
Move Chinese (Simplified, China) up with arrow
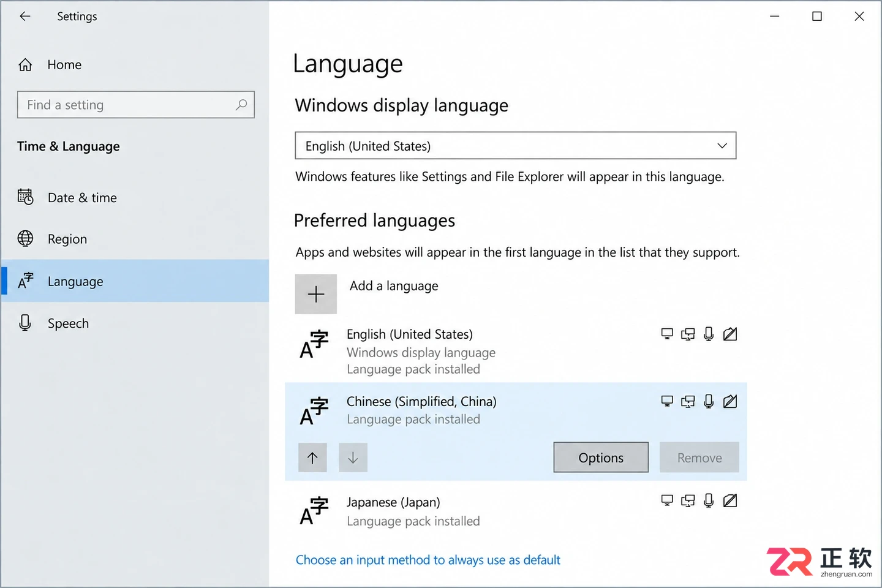pos(312,458)
